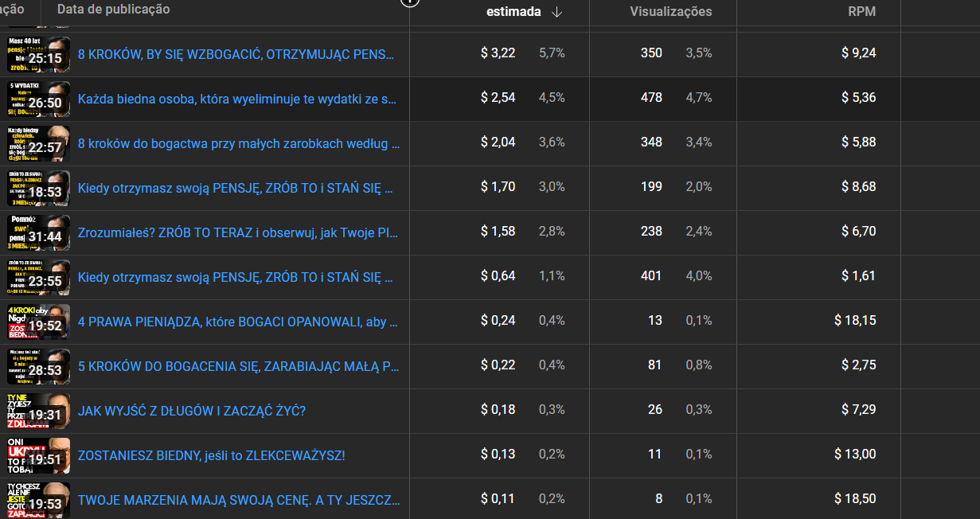Click the thumbnail with duration 31:44
Viewport: 980px width, 519px height.
39,232
